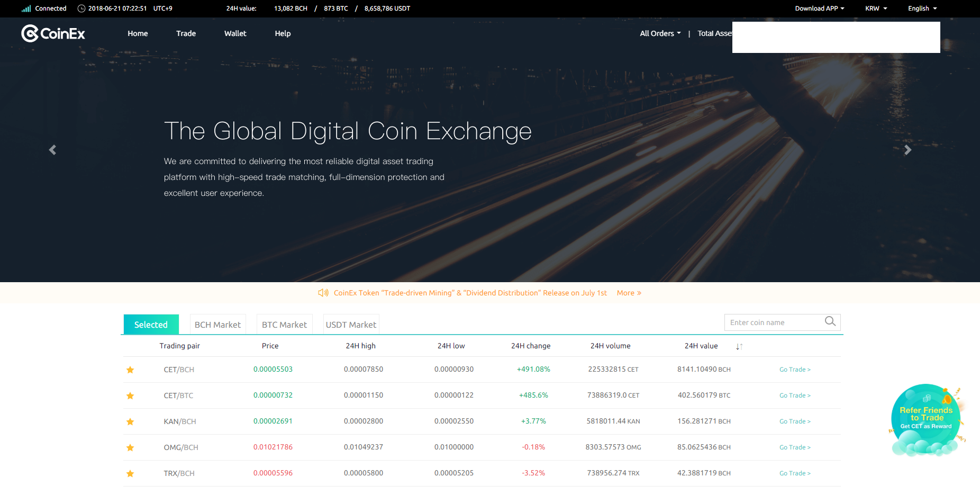Click 24H low column header
Image resolution: width=980 pixels, height=495 pixels.
[451, 346]
